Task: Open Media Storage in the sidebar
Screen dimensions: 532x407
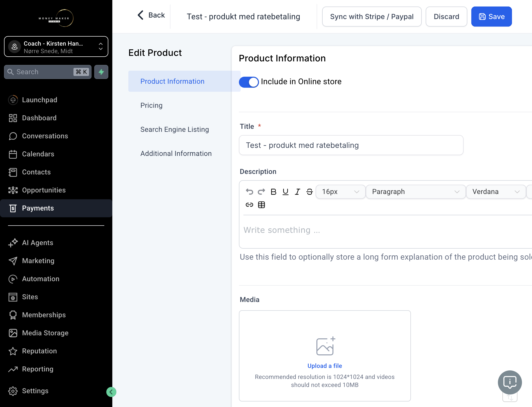Action: [56, 333]
